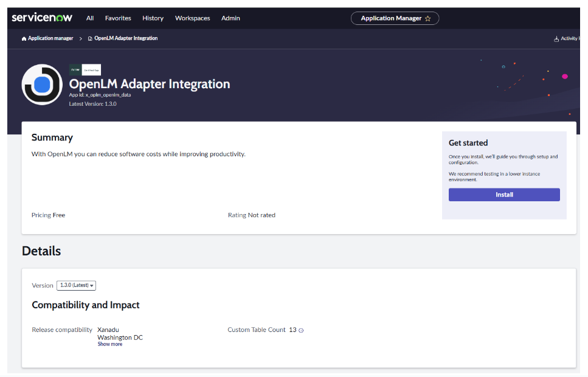Open the Activity log icon

tap(556, 39)
